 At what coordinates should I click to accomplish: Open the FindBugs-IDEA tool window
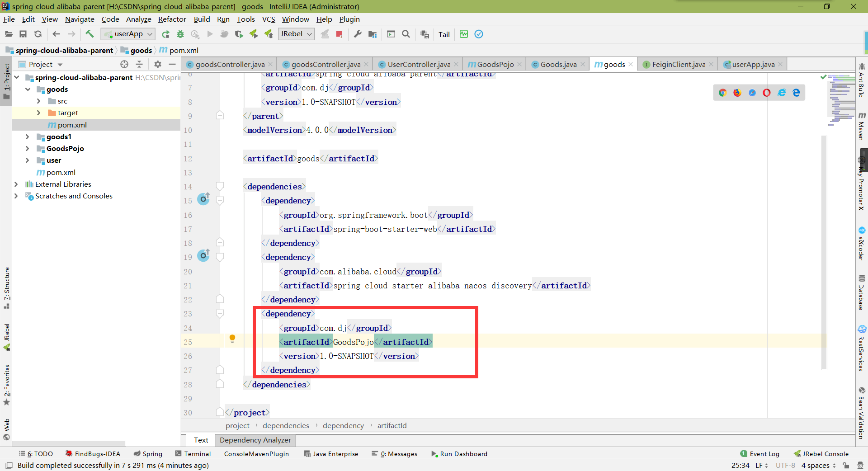(x=93, y=454)
